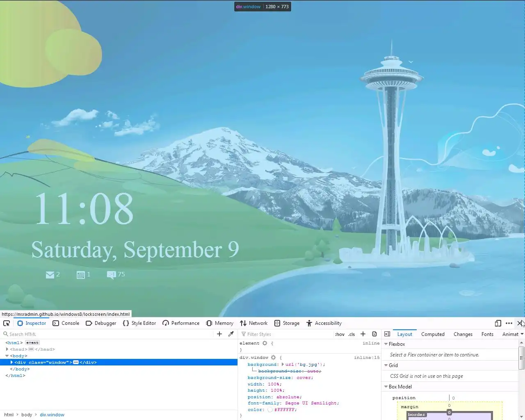This screenshot has width=525, height=420.
Task: Click the layout sidebar scrollbar thumb
Action: (x=522, y=358)
